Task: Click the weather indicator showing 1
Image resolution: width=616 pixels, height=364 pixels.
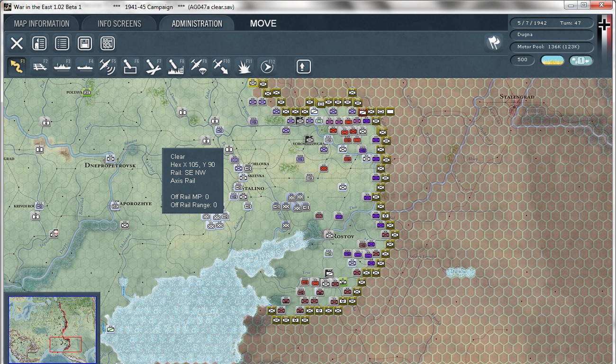Action: click(581, 60)
